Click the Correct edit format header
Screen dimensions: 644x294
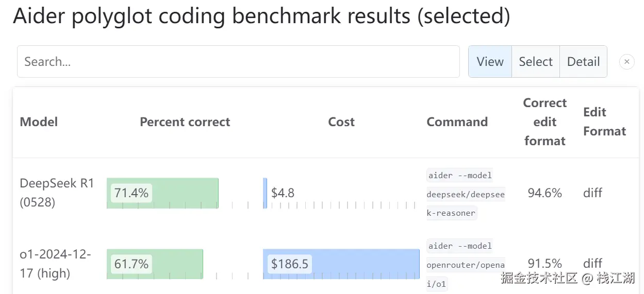(x=544, y=122)
